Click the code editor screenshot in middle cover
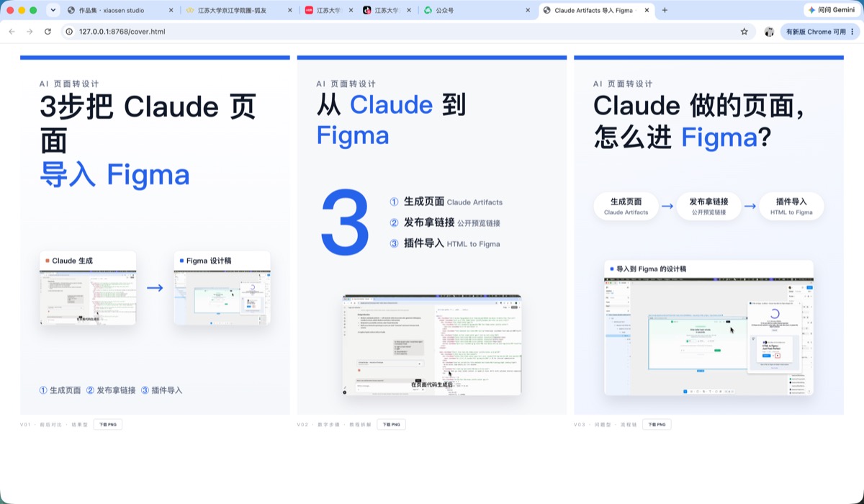Viewport: 864px width, 504px height. coord(432,345)
